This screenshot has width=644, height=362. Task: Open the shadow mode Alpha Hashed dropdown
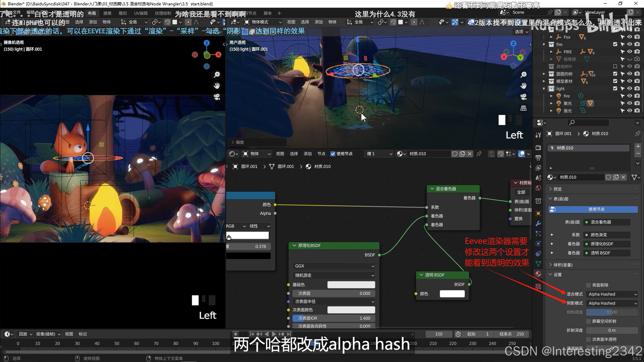click(612, 303)
